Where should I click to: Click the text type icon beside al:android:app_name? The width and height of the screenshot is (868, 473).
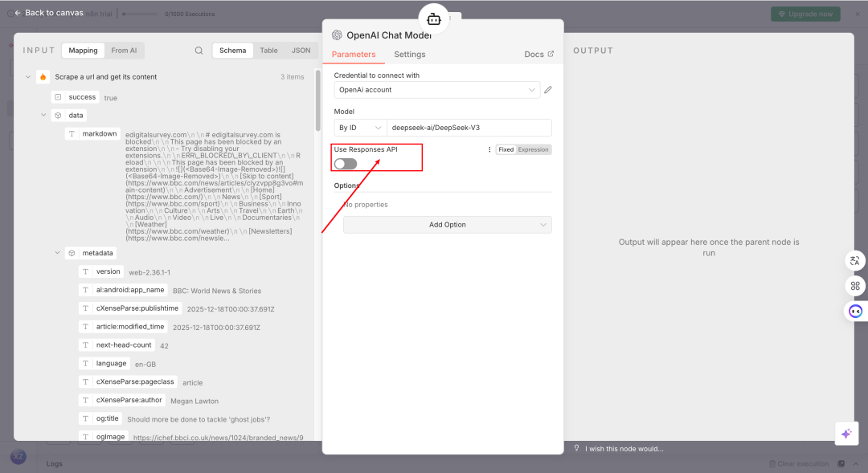[86, 290]
